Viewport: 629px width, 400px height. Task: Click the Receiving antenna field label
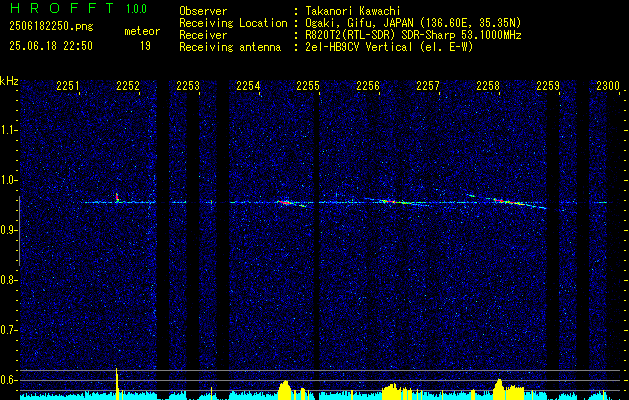230,47
